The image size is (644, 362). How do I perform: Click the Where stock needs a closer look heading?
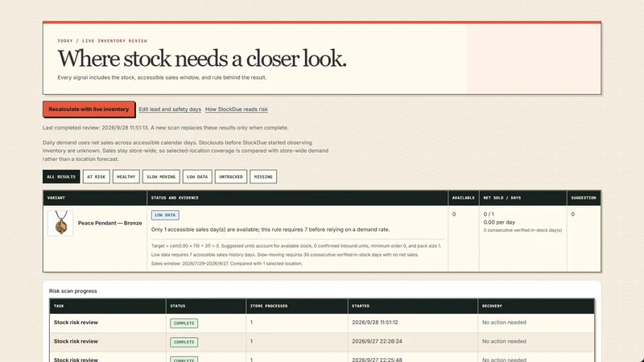[202, 58]
